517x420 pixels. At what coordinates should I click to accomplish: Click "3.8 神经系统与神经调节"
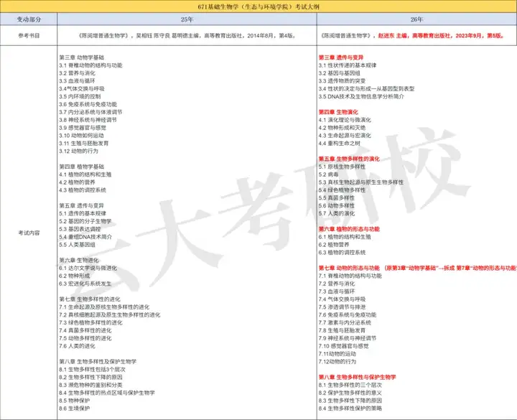point(88,120)
